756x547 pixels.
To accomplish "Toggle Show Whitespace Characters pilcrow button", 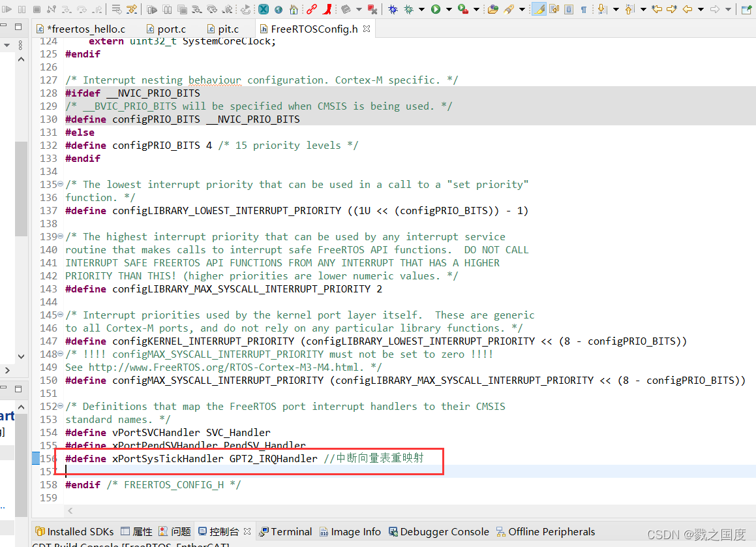I will (583, 9).
